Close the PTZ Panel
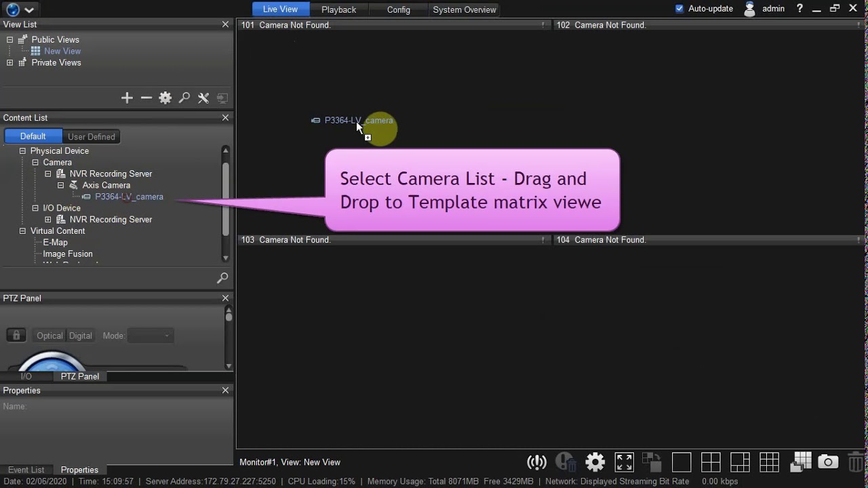The image size is (868, 488). click(x=225, y=298)
